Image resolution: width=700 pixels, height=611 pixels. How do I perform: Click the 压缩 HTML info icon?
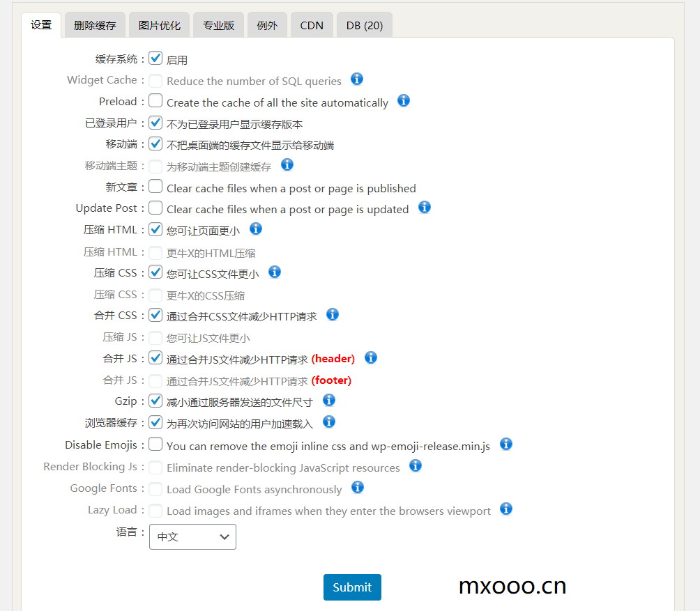pos(255,228)
